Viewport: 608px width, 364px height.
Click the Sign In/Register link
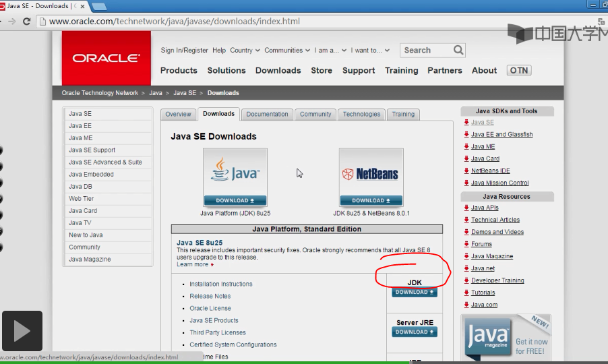point(184,50)
